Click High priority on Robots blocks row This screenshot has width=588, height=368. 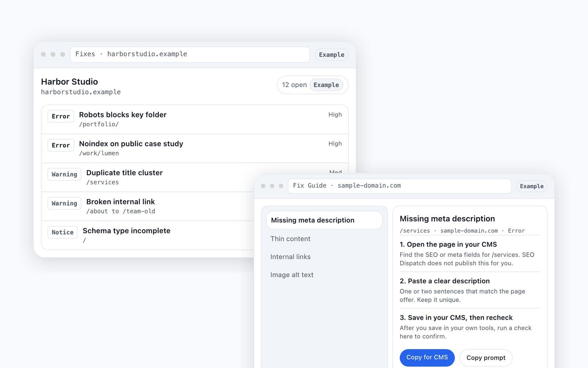tap(335, 115)
